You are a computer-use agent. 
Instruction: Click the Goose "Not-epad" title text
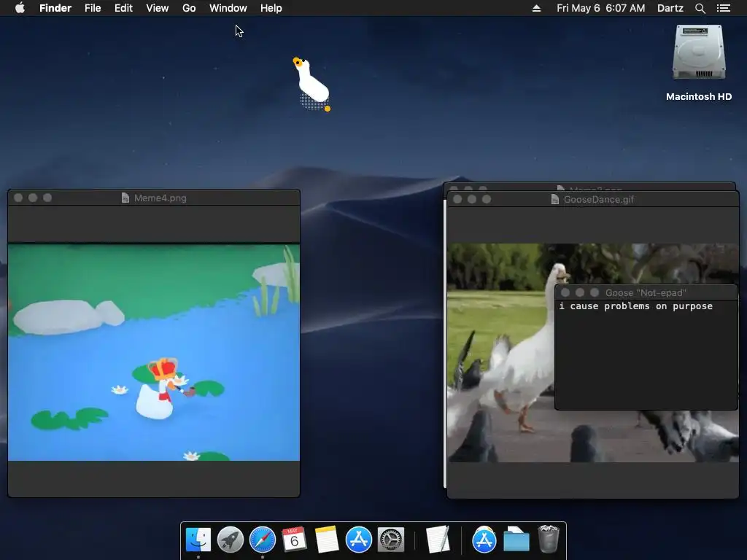(x=646, y=292)
